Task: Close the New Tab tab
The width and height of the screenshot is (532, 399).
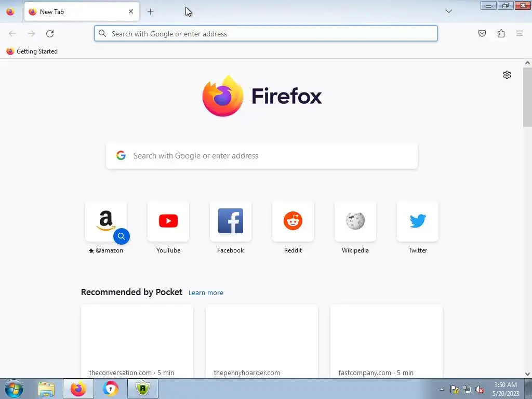Action: pos(130,11)
